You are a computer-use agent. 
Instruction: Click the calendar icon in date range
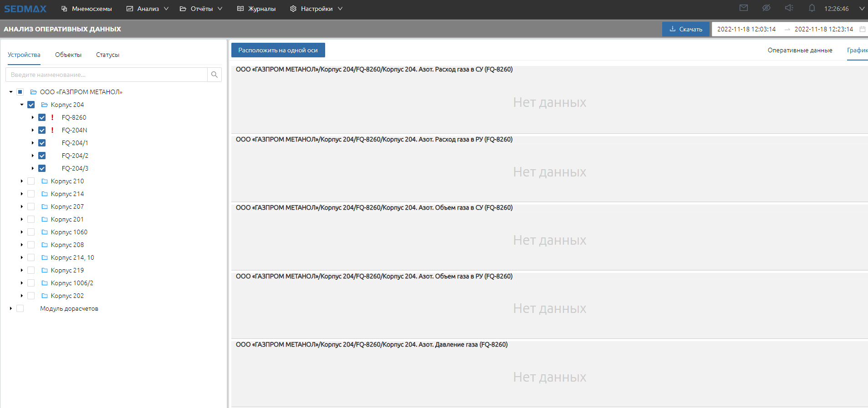[x=862, y=29]
